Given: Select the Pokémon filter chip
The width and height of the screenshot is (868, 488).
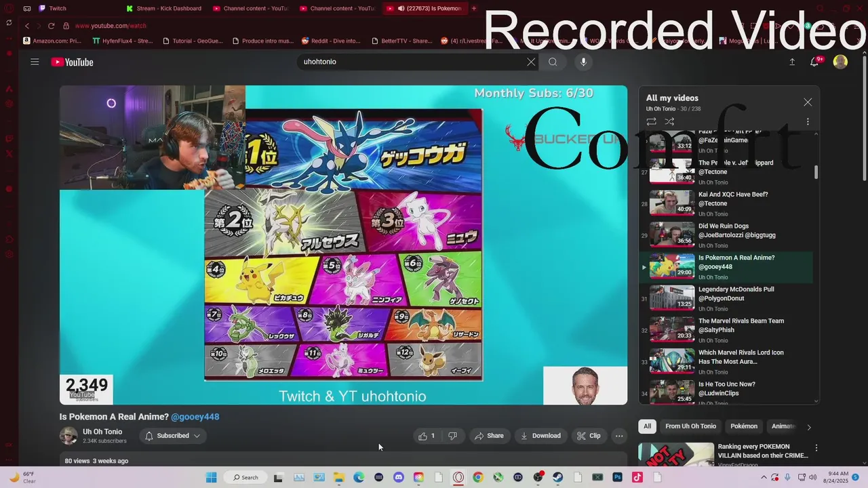Looking at the screenshot, I should tap(744, 426).
